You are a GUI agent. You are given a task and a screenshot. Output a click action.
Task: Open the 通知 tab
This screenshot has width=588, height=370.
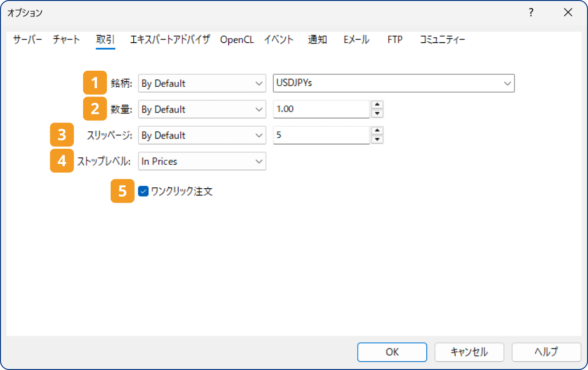317,39
